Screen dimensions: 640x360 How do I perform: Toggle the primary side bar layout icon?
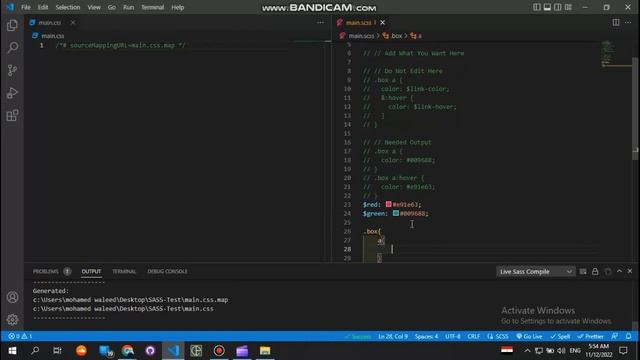[536, 7]
